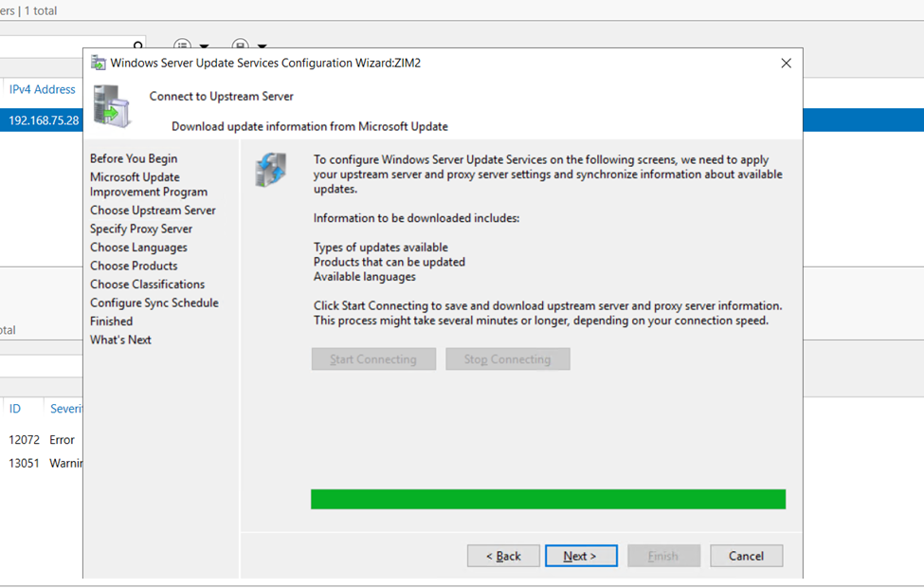Click the synchronize globe icon in wizard content
The image size is (924, 588).
pyautogui.click(x=271, y=171)
